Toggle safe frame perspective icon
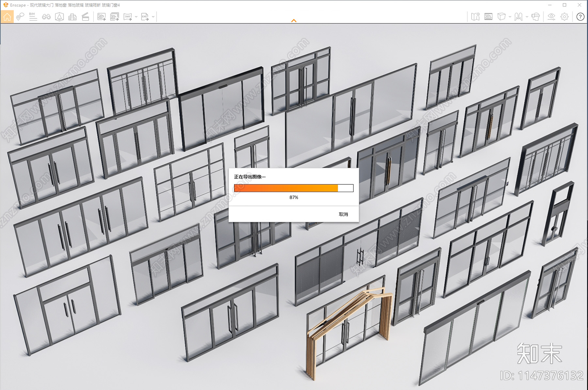Screen dimensions: 588x390 (59, 17)
